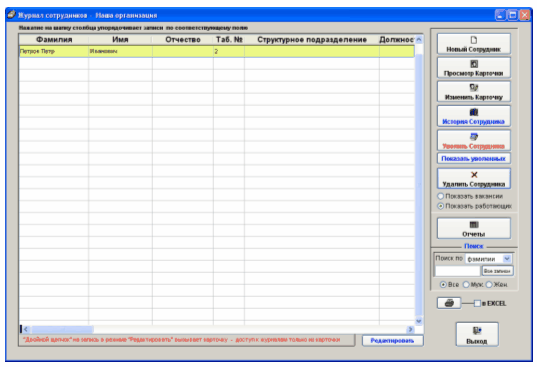Open the Отчеты reports icon
This screenshot has height=367, width=537.
coord(474,225)
